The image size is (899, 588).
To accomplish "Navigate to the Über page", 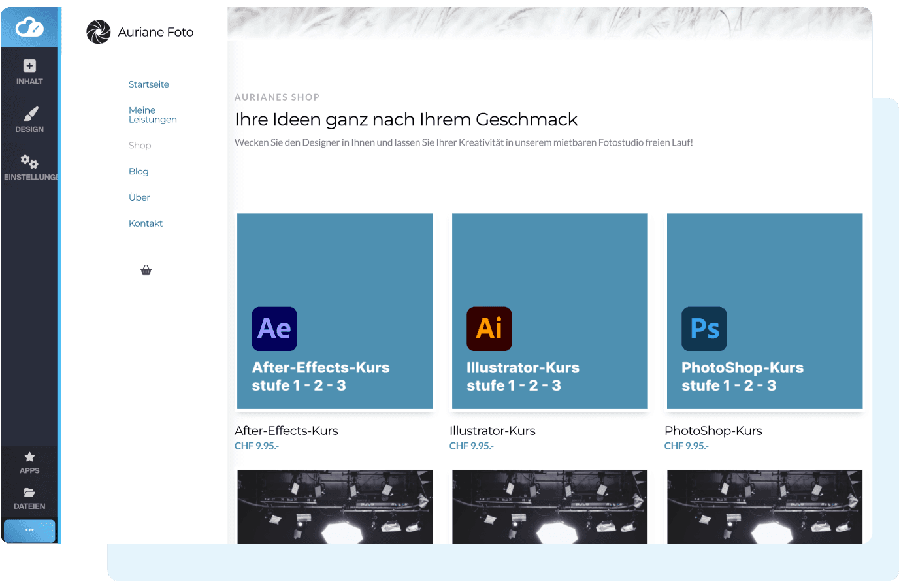I will click(139, 197).
